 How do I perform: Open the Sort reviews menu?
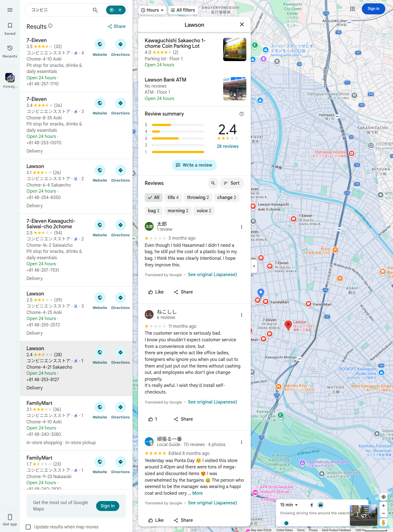point(232,183)
